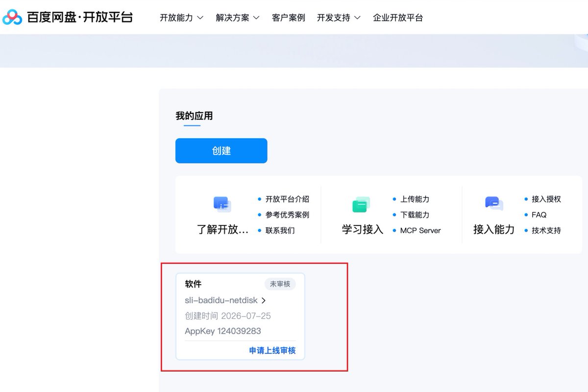The height and width of the screenshot is (392, 588).
Task: Click the 未审核 status badge
Action: (280, 284)
